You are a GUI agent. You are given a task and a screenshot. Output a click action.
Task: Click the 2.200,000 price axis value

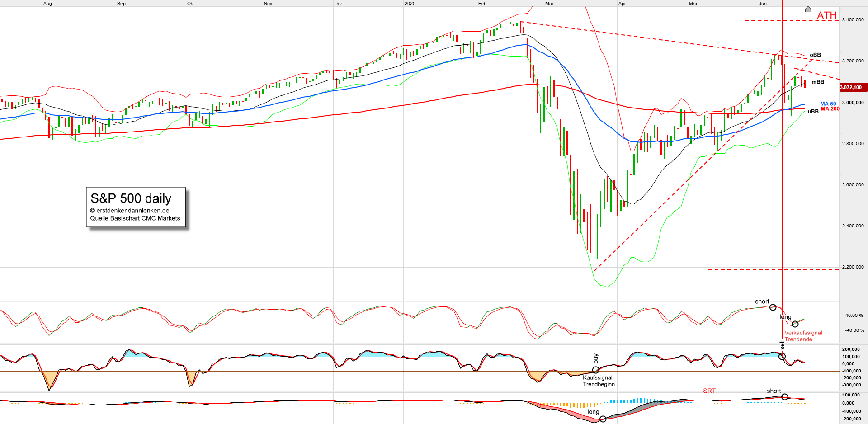pos(853,267)
